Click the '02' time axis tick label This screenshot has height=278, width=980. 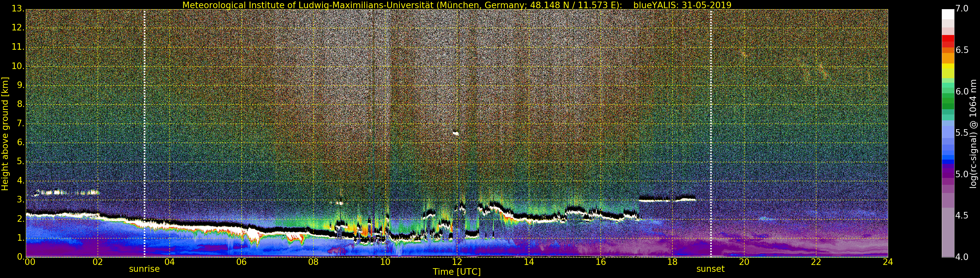click(98, 262)
